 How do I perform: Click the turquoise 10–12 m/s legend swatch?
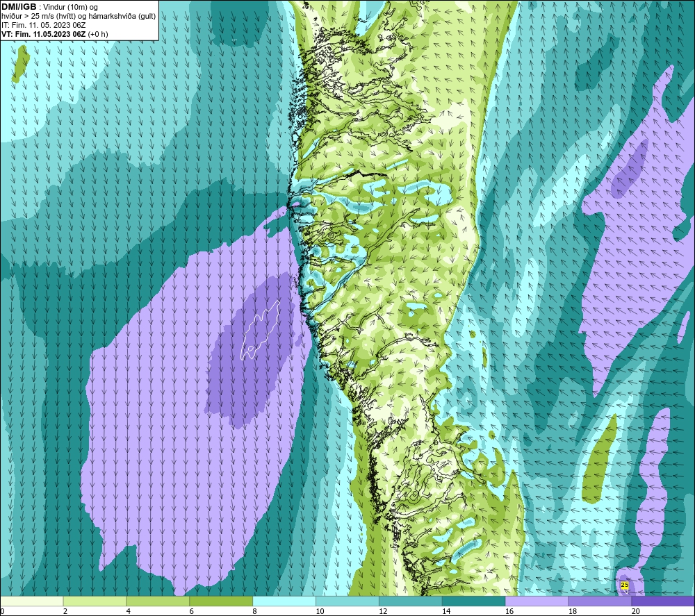pos(347,601)
